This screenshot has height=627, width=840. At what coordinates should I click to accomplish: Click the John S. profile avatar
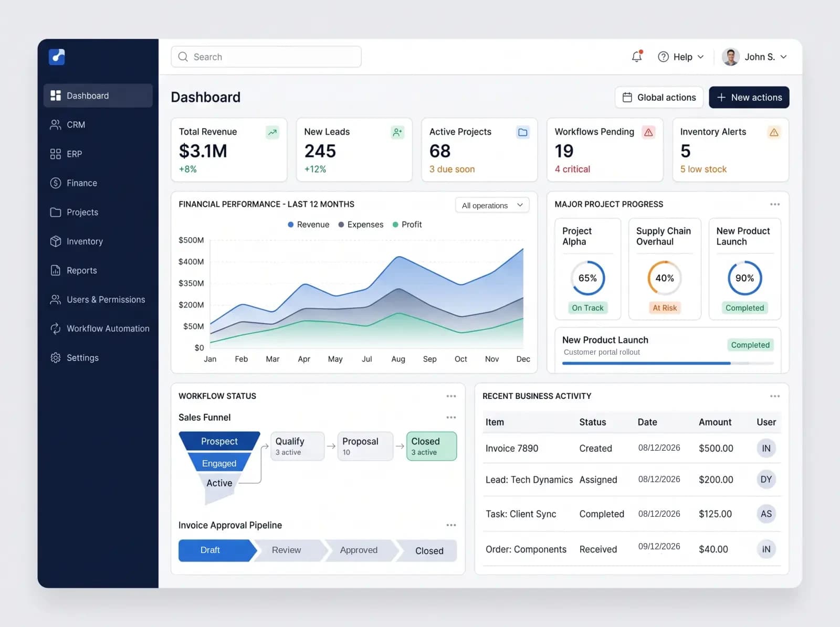point(731,57)
